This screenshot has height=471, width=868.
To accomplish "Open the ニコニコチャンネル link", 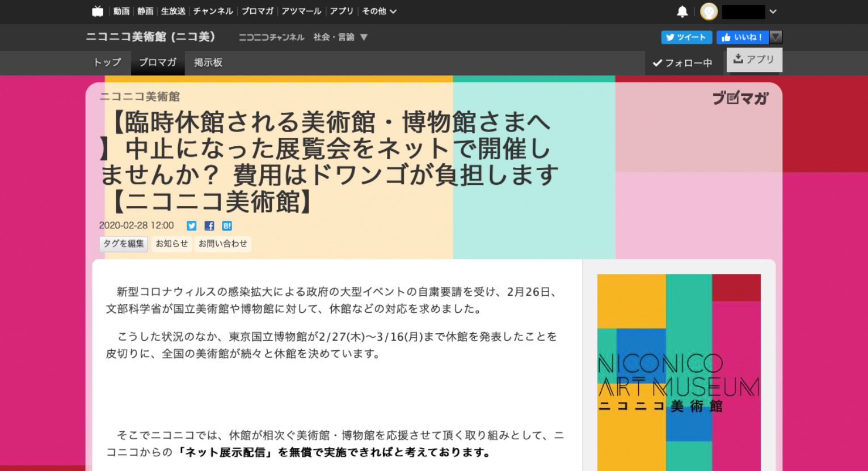I will click(x=271, y=37).
